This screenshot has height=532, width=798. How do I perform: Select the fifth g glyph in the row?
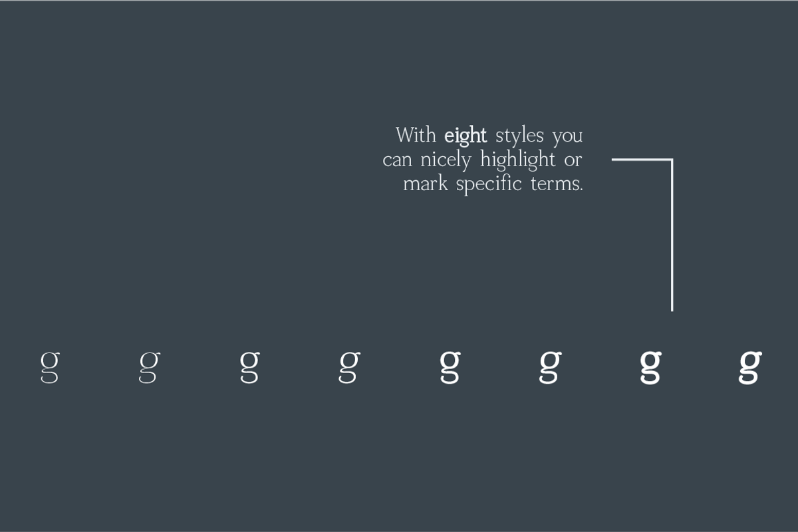tap(450, 366)
